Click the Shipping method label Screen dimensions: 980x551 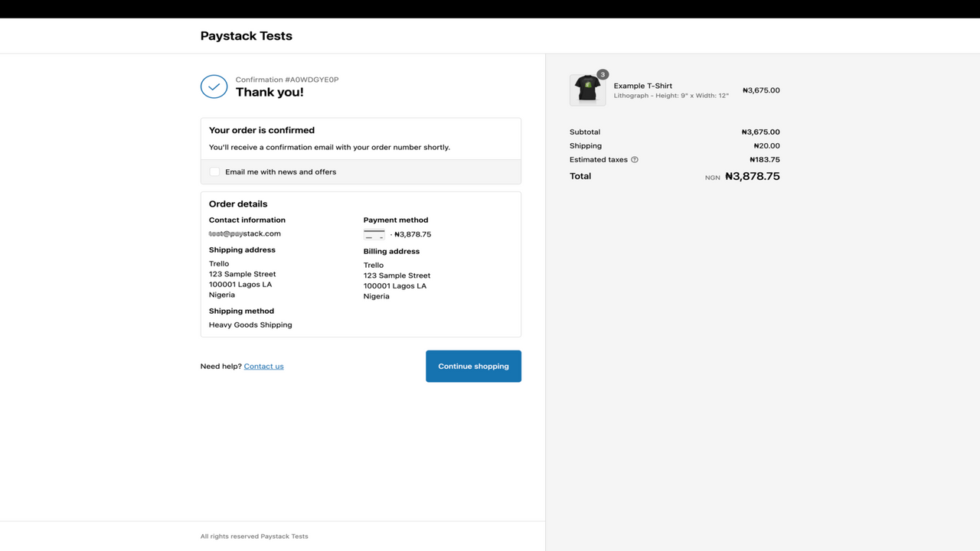pyautogui.click(x=241, y=311)
